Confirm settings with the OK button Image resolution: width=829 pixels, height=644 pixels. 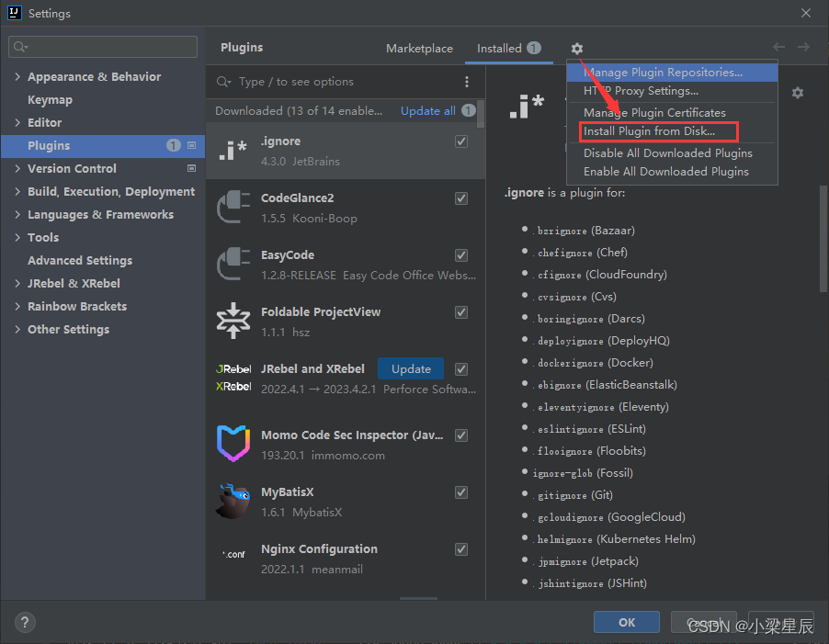pyautogui.click(x=627, y=622)
